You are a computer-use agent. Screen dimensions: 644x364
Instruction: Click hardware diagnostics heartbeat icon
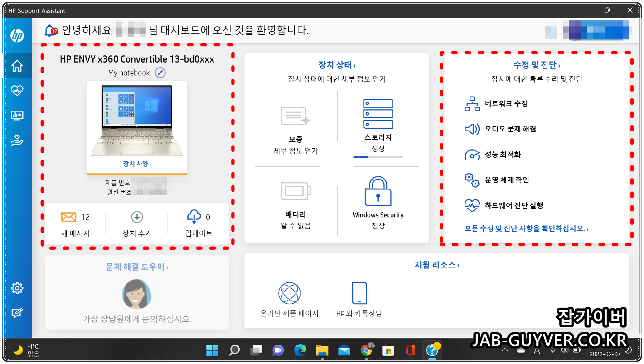pos(472,205)
